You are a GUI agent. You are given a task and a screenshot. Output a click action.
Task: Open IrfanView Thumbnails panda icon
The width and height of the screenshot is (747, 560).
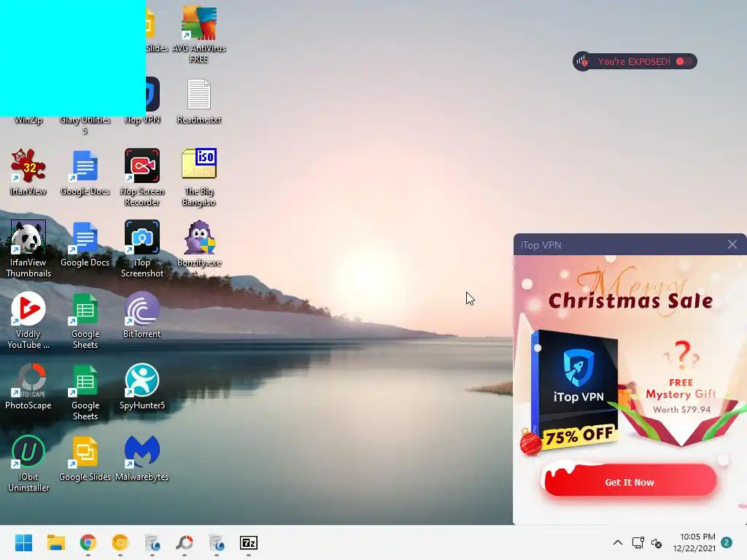[28, 237]
